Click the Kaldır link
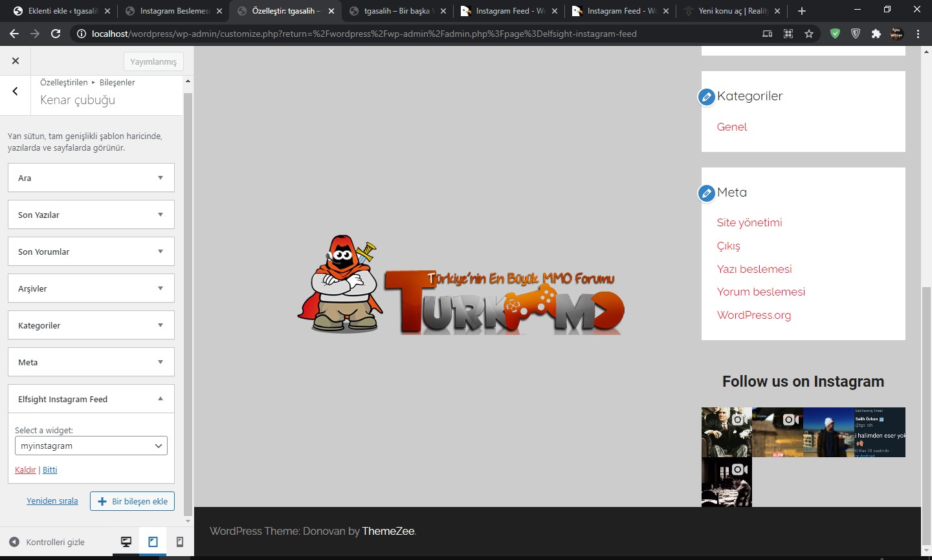The height and width of the screenshot is (560, 932). point(25,470)
